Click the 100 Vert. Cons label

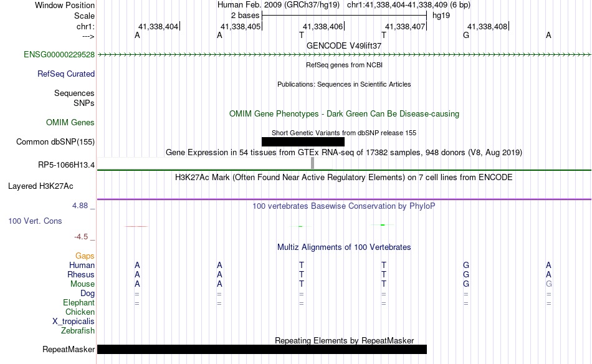(x=35, y=221)
